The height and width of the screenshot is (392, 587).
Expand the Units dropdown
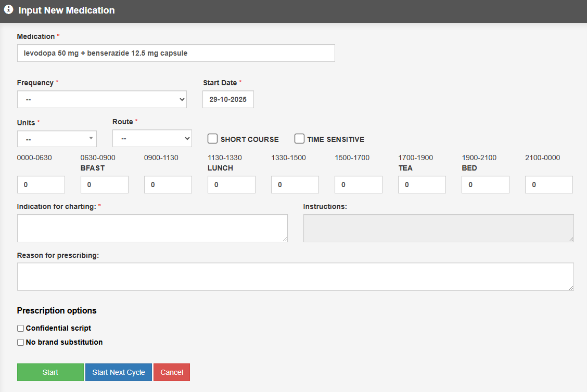[57, 139]
